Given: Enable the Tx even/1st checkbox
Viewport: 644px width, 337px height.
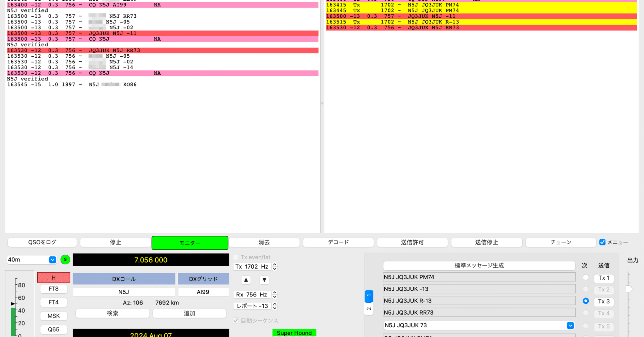Looking at the screenshot, I should point(236,257).
